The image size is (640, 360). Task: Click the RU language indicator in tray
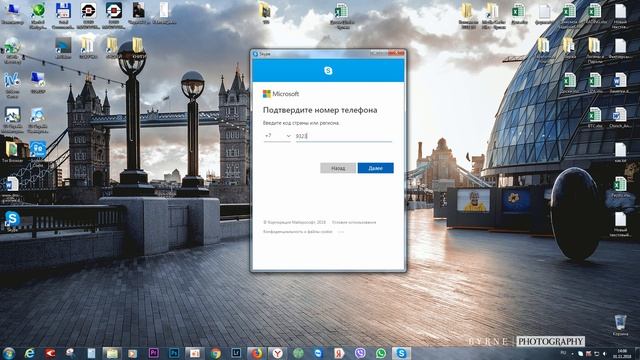tap(564, 352)
